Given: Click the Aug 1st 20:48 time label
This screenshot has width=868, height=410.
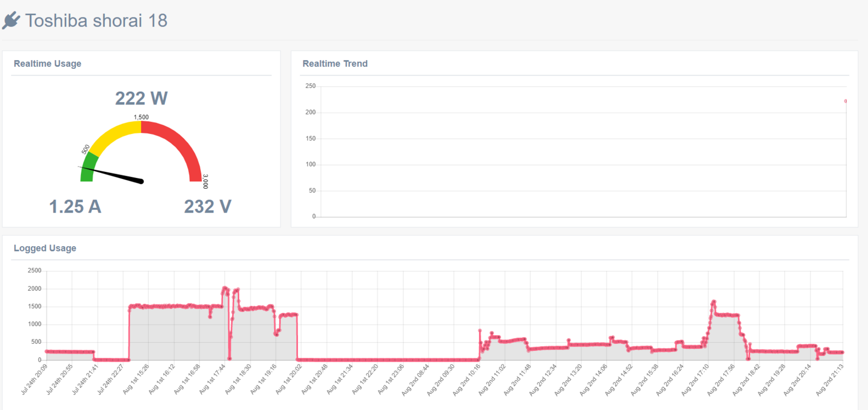Looking at the screenshot, I should coord(315,379).
